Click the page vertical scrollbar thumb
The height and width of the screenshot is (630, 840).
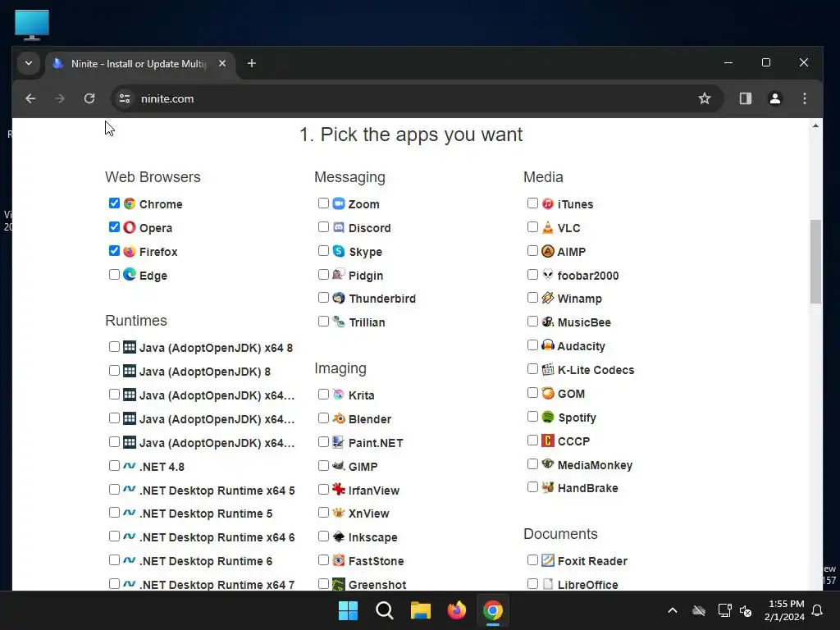815,262
